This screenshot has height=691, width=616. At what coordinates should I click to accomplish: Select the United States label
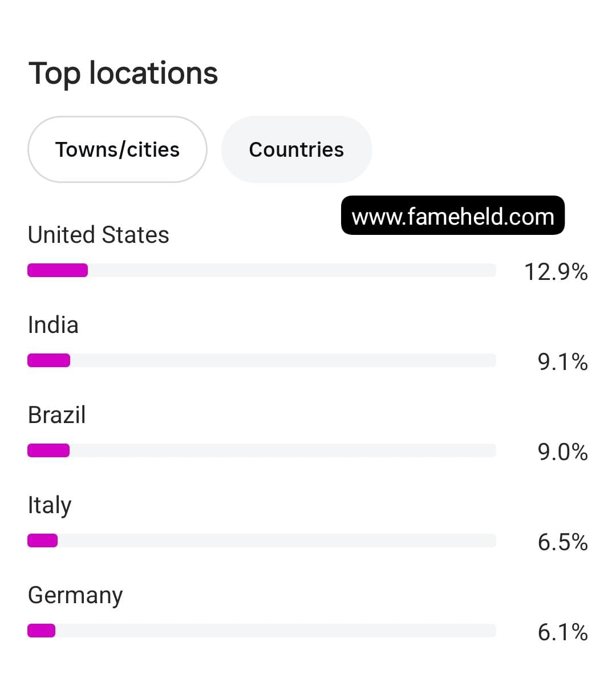tap(99, 235)
